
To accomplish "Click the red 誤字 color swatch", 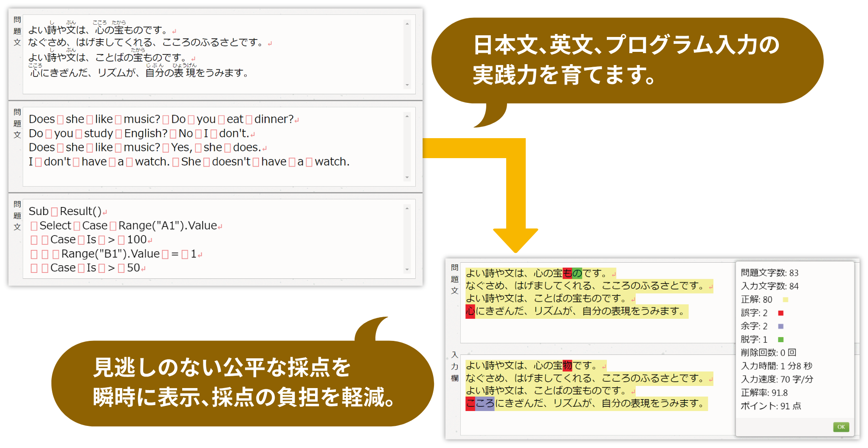I will 781,313.
